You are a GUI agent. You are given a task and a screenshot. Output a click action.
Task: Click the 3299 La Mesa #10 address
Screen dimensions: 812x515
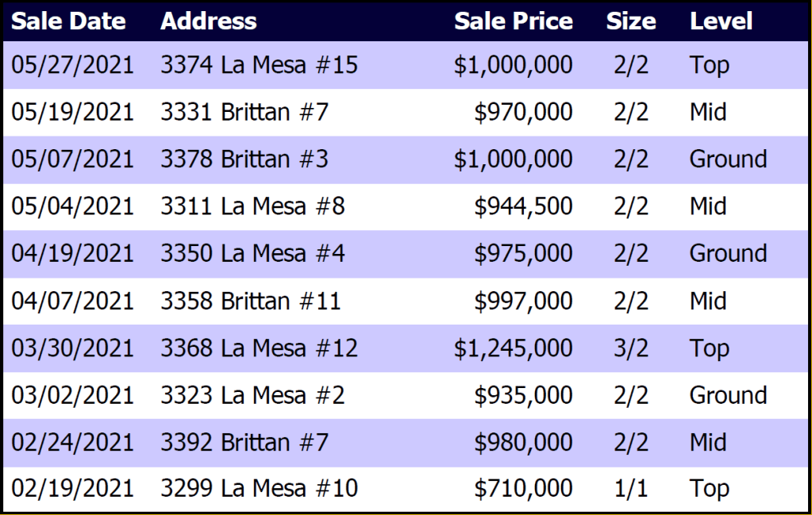pos(260,489)
